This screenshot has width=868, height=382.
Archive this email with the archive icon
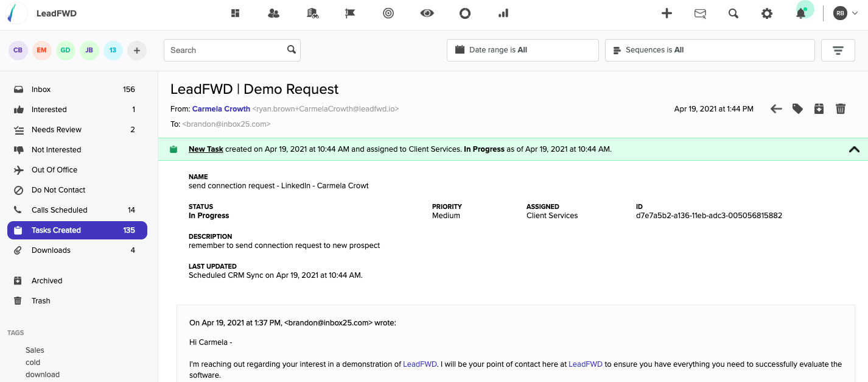819,109
